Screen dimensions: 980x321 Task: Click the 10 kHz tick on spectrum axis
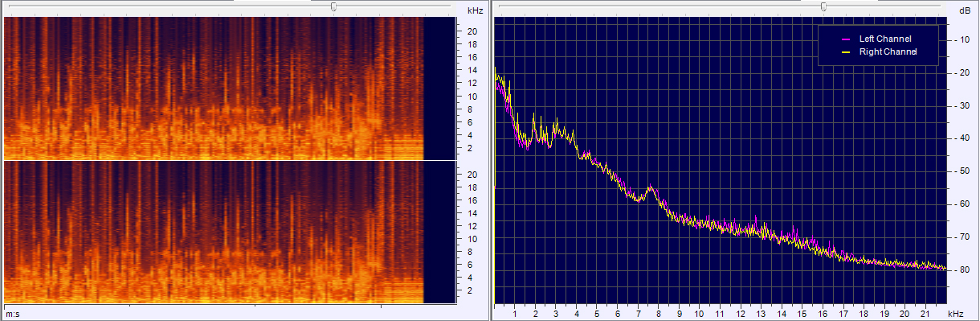pyautogui.click(x=700, y=314)
